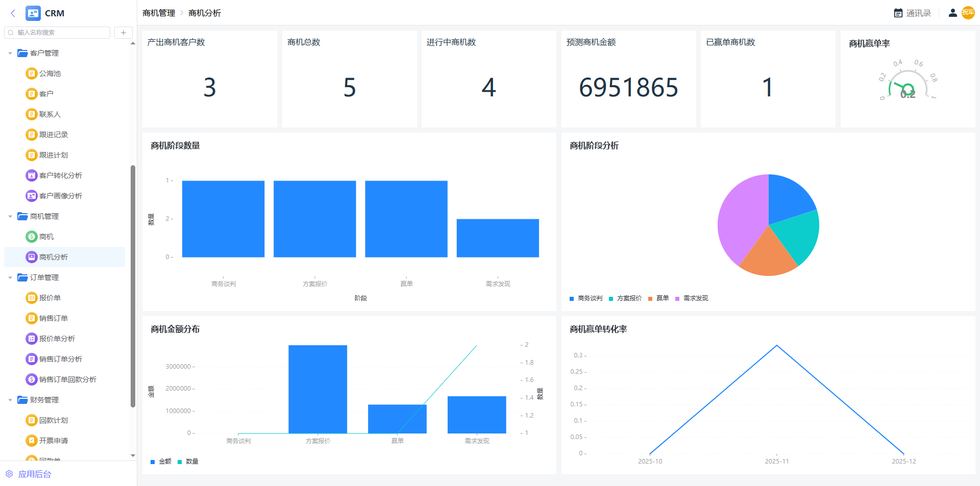980x486 pixels.
Task: Toggle the 数量 series legend
Action: pos(188,462)
